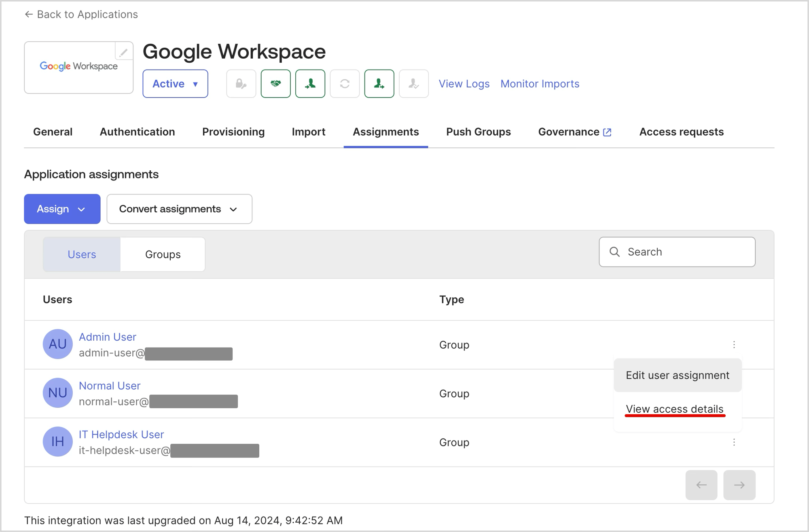Select Edit user assignment menu option
Screen dimensions: 809x532
[678, 375]
